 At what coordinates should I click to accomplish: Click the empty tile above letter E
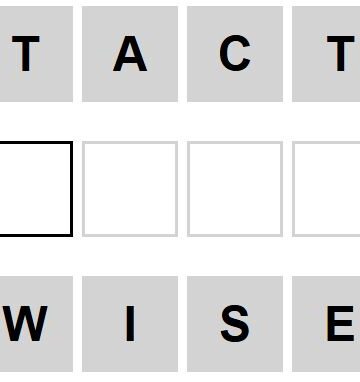click(x=326, y=189)
